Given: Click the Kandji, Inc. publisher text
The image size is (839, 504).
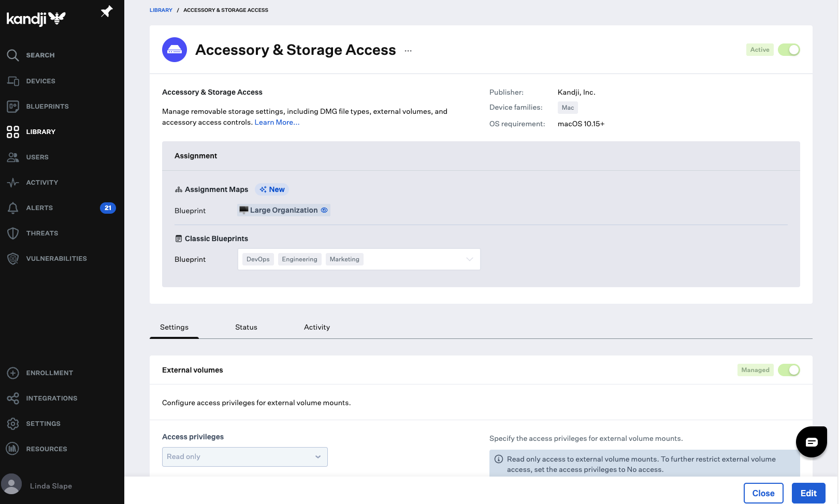Looking at the screenshot, I should [576, 93].
